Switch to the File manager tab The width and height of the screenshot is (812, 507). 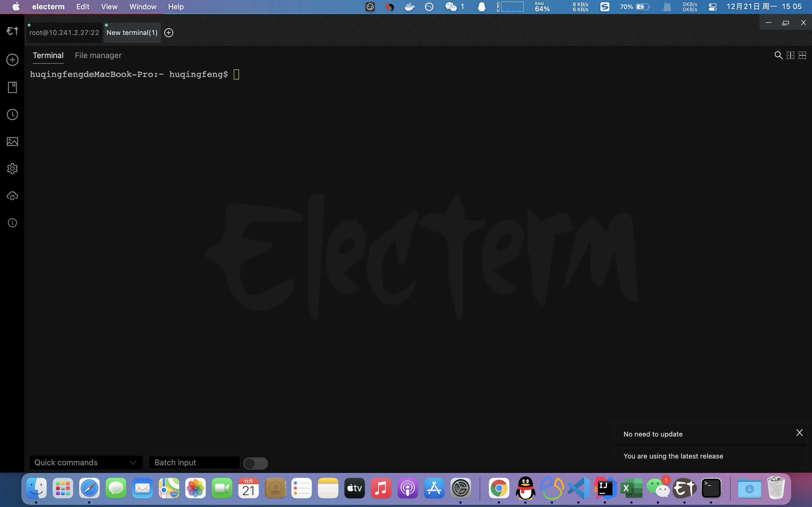click(98, 56)
